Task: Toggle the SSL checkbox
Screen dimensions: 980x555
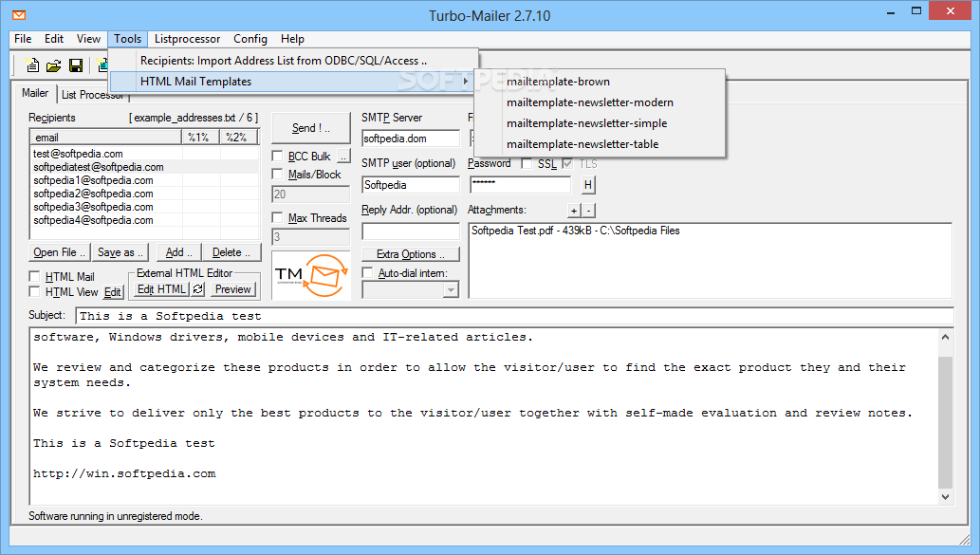Action: [527, 164]
